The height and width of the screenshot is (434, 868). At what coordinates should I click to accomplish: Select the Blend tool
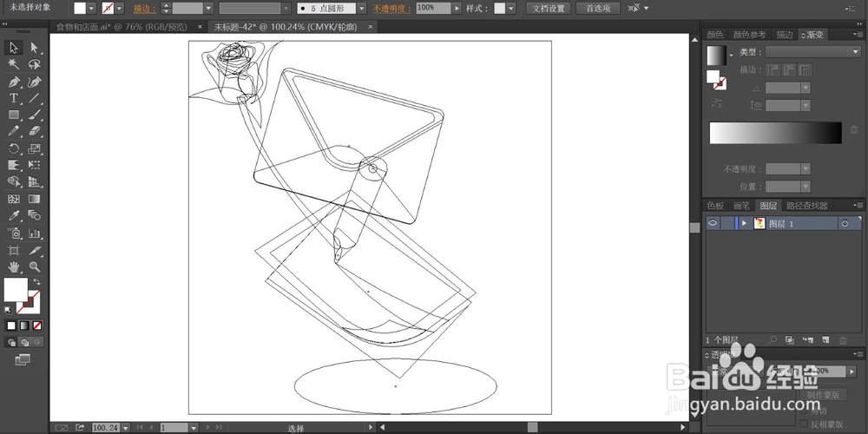35,215
